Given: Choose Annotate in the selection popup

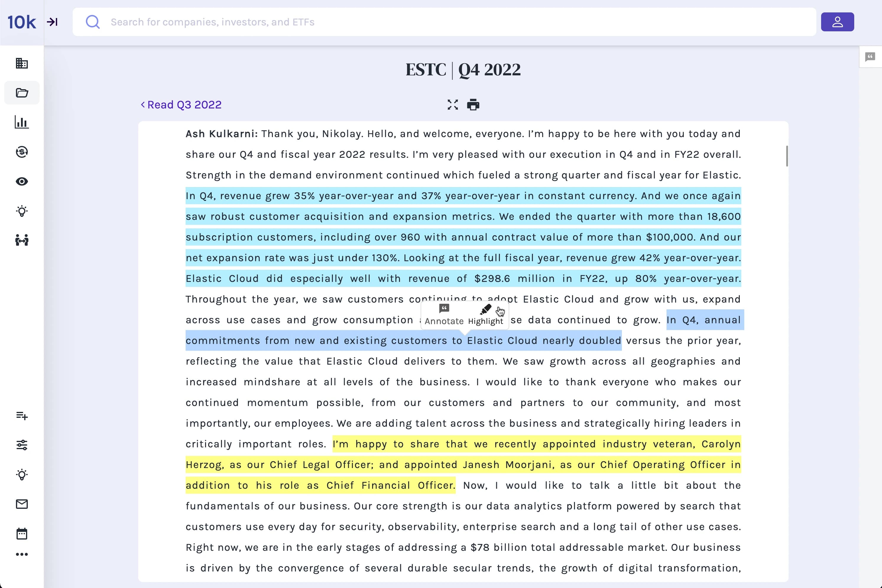Looking at the screenshot, I should (x=444, y=315).
